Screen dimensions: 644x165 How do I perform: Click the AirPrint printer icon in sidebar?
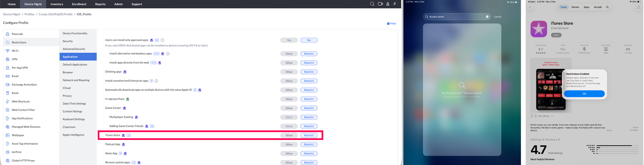coord(7,152)
